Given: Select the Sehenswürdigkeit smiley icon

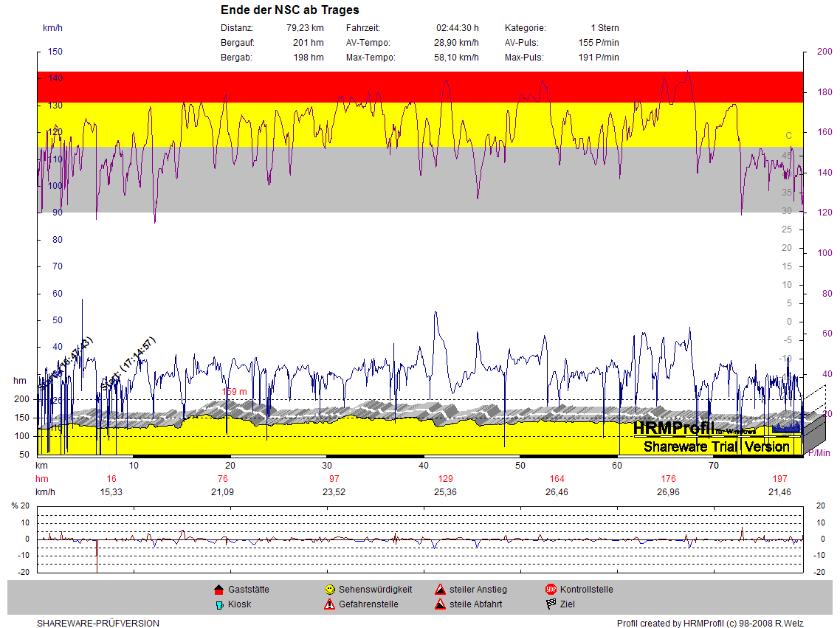Looking at the screenshot, I should click(x=329, y=590).
